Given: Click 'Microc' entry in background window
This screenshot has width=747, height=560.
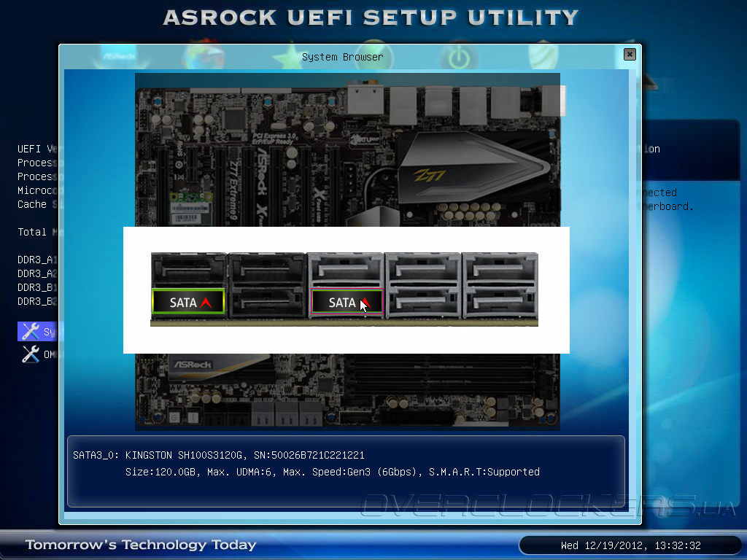Looking at the screenshot, I should click(x=37, y=190).
